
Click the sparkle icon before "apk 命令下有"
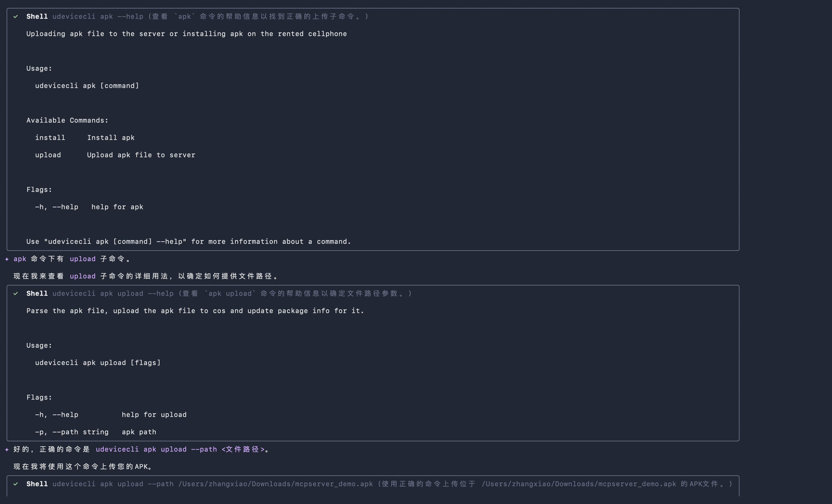pyautogui.click(x=7, y=259)
